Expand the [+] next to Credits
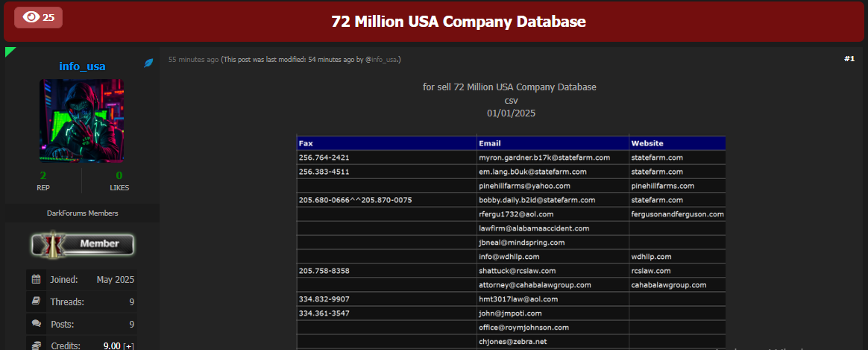868x350 pixels. click(x=129, y=346)
